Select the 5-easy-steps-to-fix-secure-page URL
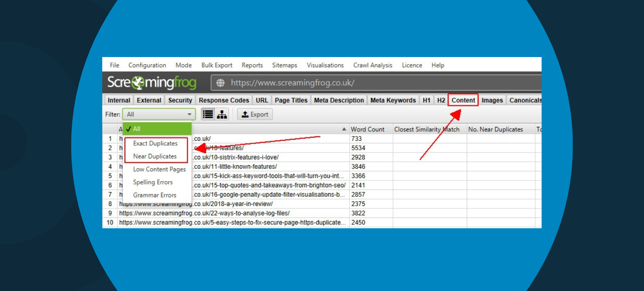 pyautogui.click(x=233, y=222)
